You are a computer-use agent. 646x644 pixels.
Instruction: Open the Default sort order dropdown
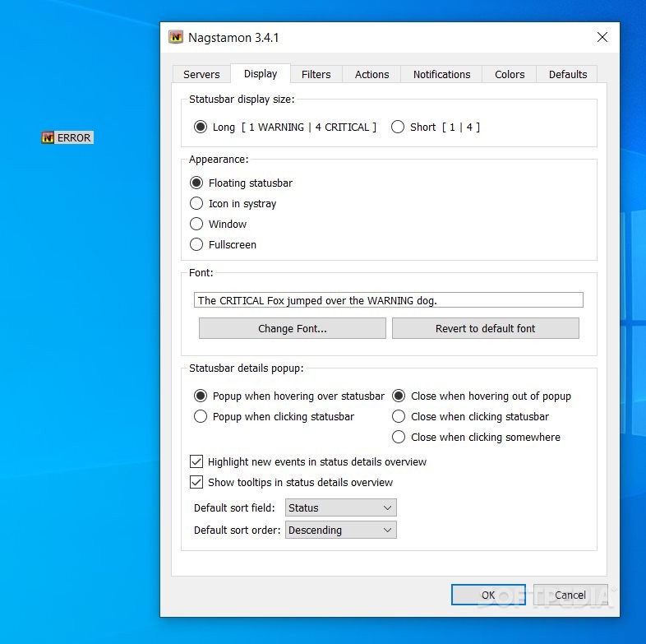click(341, 530)
